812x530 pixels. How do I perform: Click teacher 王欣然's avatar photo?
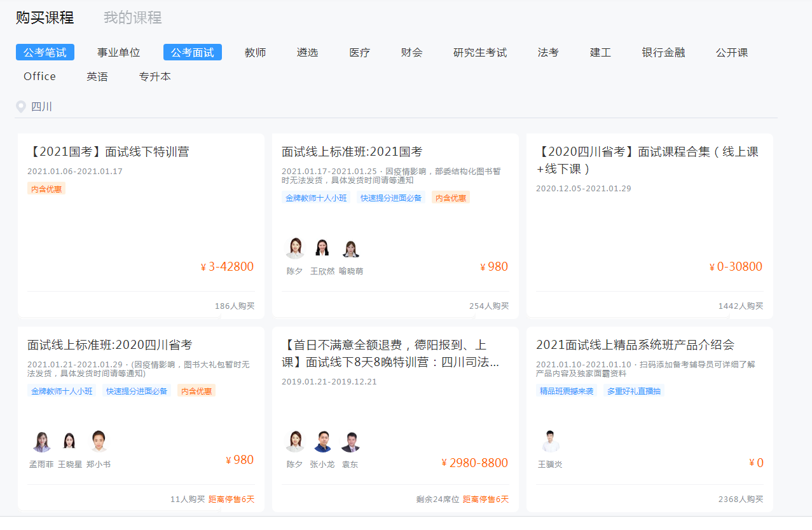322,248
